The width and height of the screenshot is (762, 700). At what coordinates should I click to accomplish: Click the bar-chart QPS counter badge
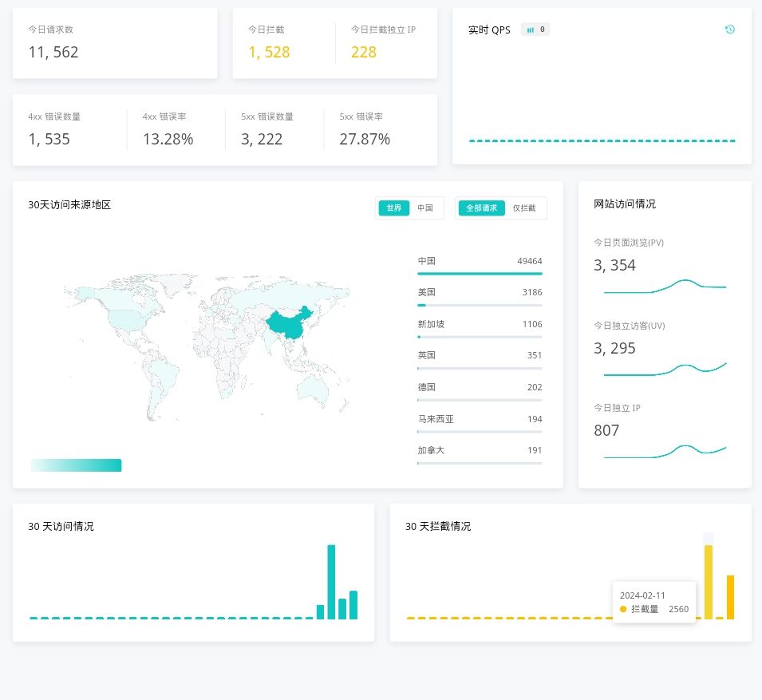(535, 30)
